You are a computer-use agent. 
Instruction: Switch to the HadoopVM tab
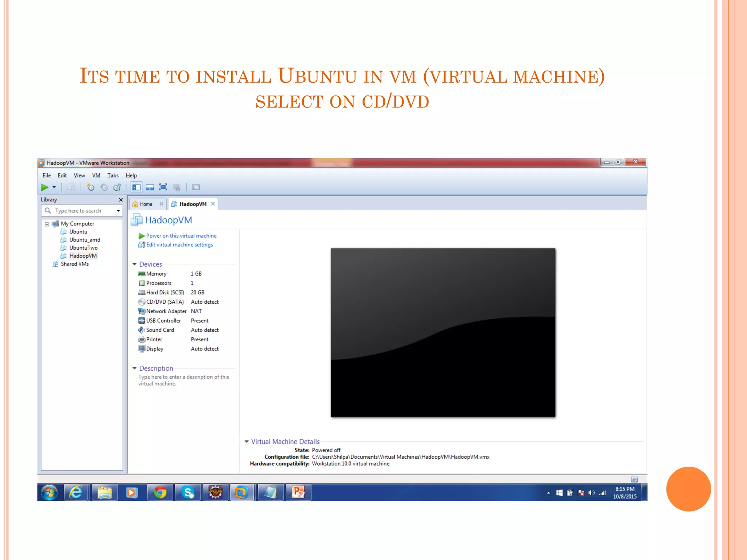point(193,204)
